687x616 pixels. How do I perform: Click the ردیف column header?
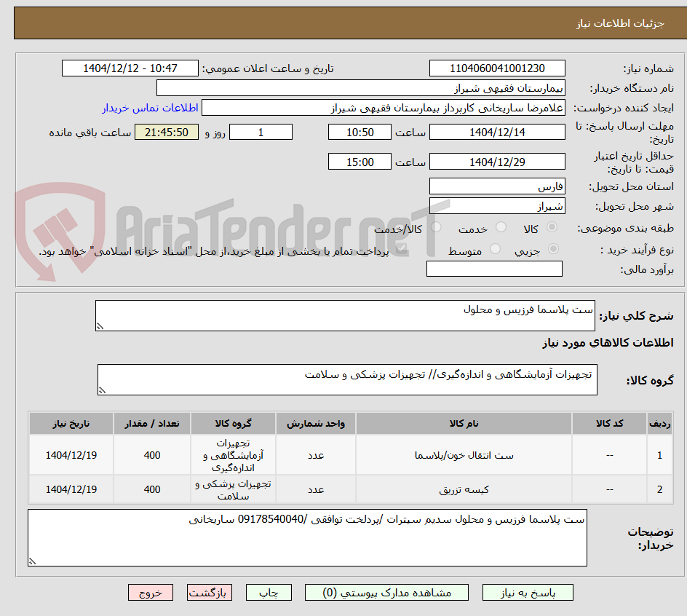coord(659,424)
